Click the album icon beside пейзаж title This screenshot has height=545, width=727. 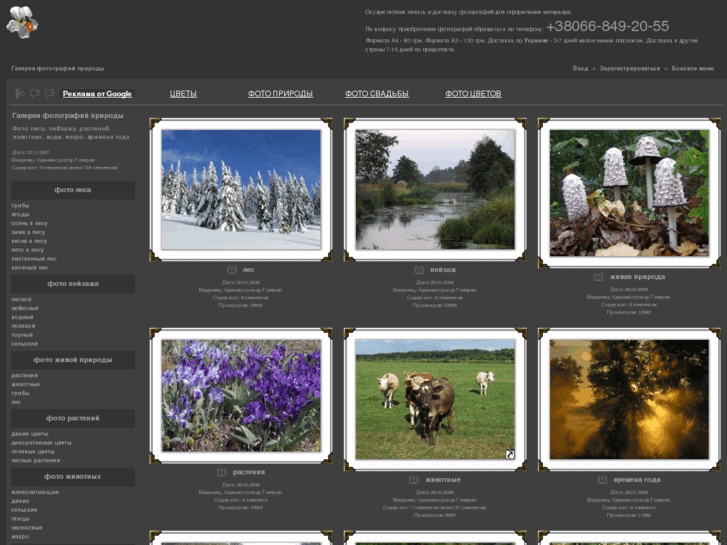(419, 270)
